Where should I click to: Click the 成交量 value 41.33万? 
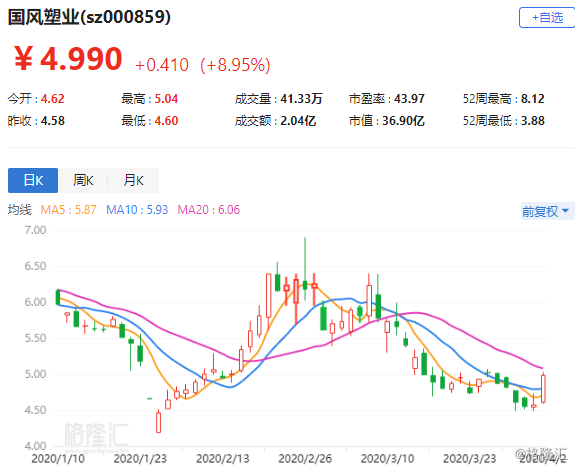coord(301,99)
